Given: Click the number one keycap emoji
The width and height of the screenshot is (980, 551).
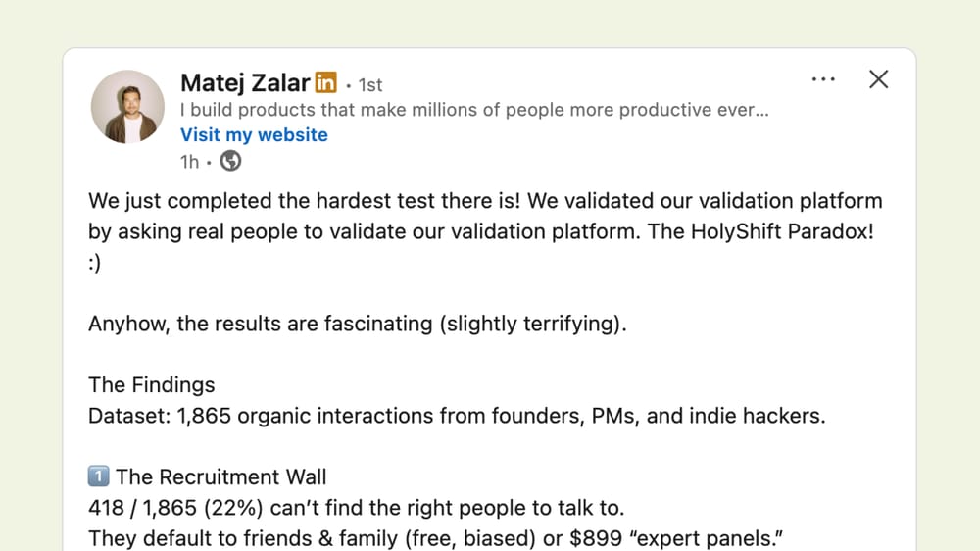Looking at the screenshot, I should click(x=99, y=477).
